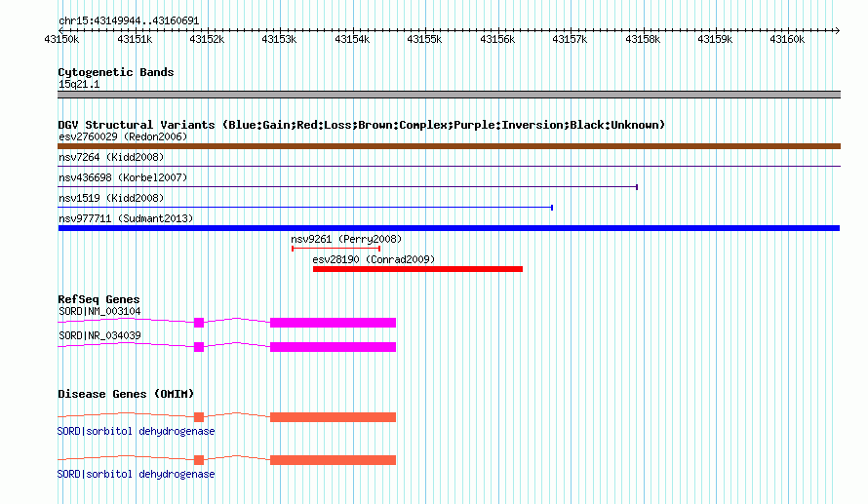This screenshot has height=504, width=868.
Task: Select the large exon of SORD NR_034039
Action: pos(334,347)
